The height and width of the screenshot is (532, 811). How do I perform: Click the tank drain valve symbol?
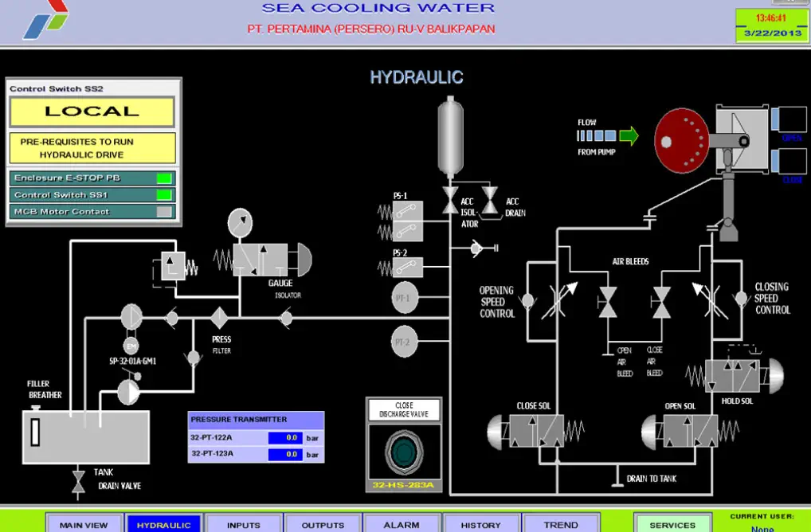click(78, 482)
